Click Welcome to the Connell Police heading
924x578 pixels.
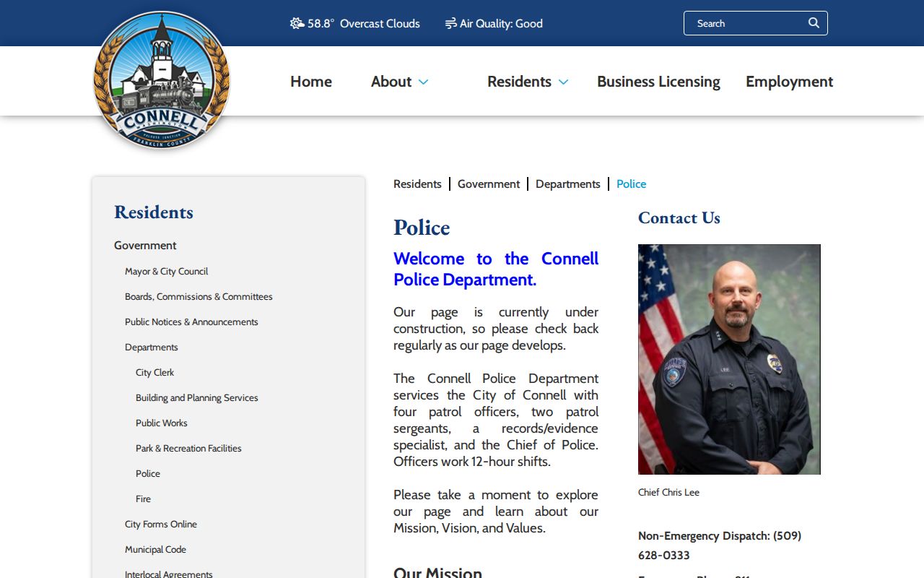coord(496,269)
